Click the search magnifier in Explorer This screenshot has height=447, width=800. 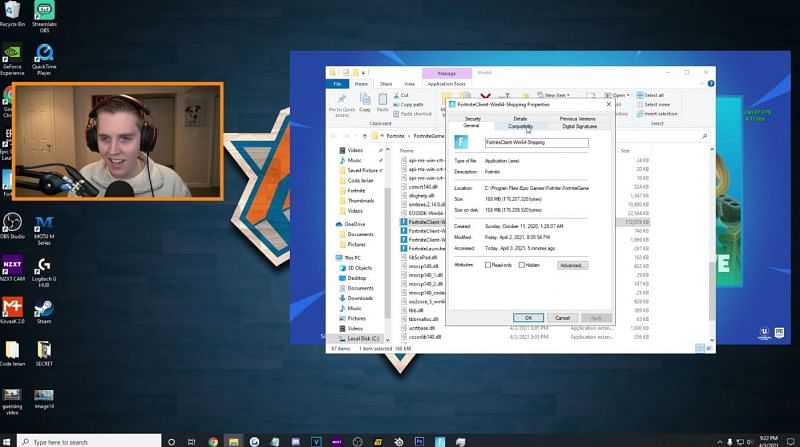(x=704, y=136)
